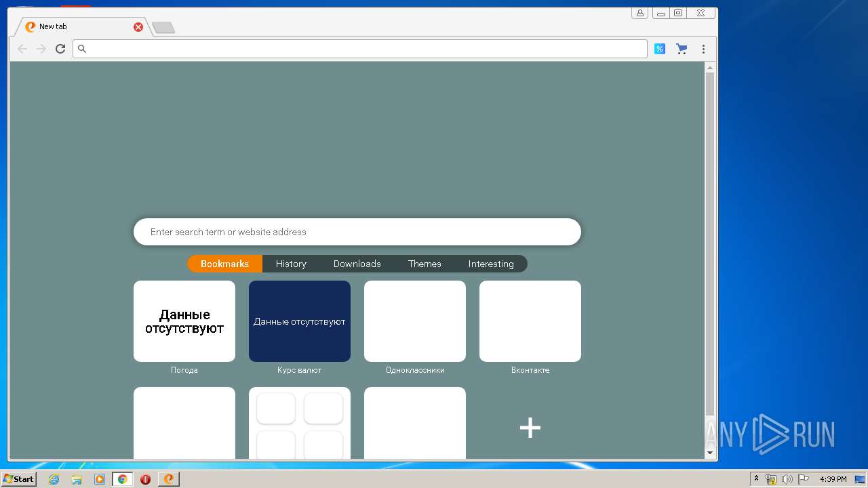The height and width of the screenshot is (488, 868).
Task: Switch to the History tab
Action: click(x=291, y=264)
